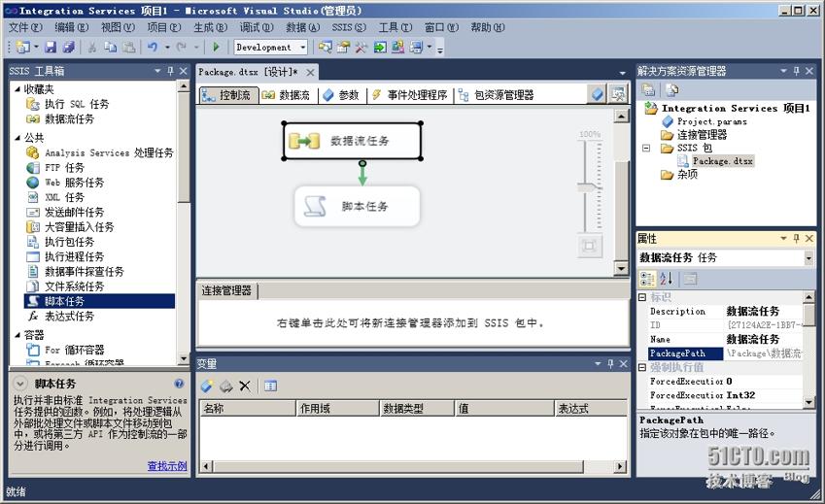Click the Save All toolbar icon
The height and width of the screenshot is (504, 825).
click(69, 48)
